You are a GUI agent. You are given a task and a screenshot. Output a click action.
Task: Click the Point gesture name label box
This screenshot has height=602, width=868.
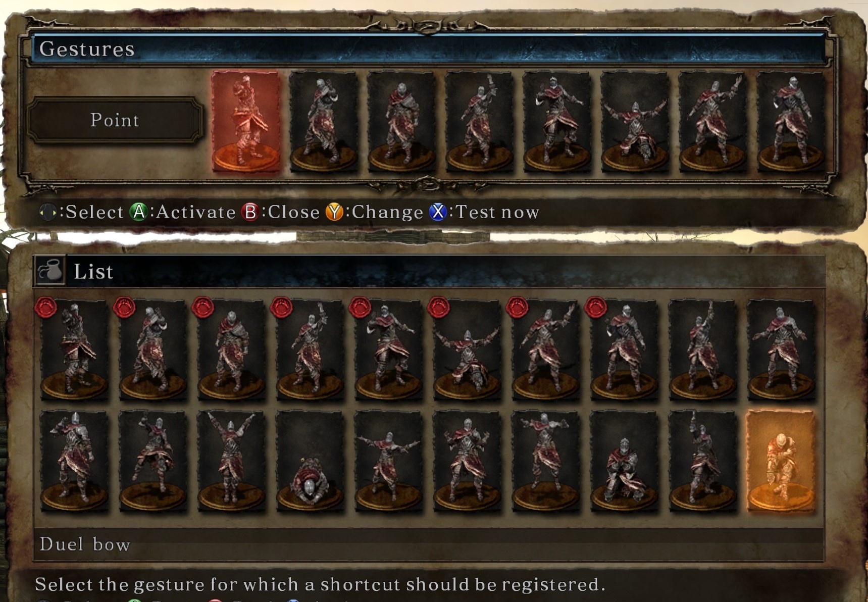pyautogui.click(x=115, y=120)
